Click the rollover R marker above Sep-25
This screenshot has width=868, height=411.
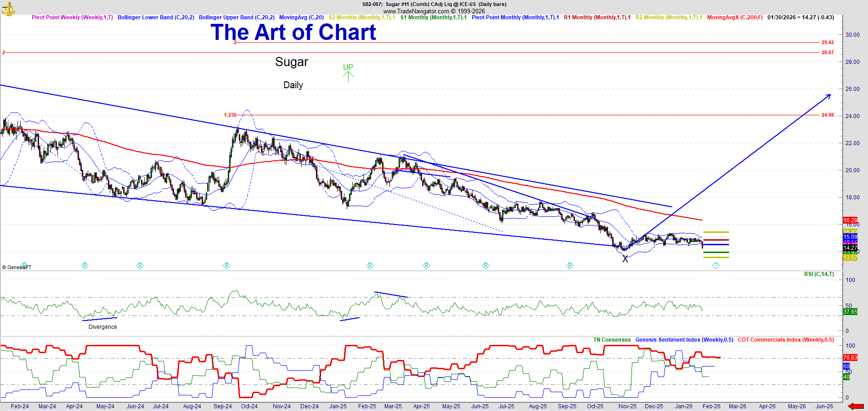point(569,266)
